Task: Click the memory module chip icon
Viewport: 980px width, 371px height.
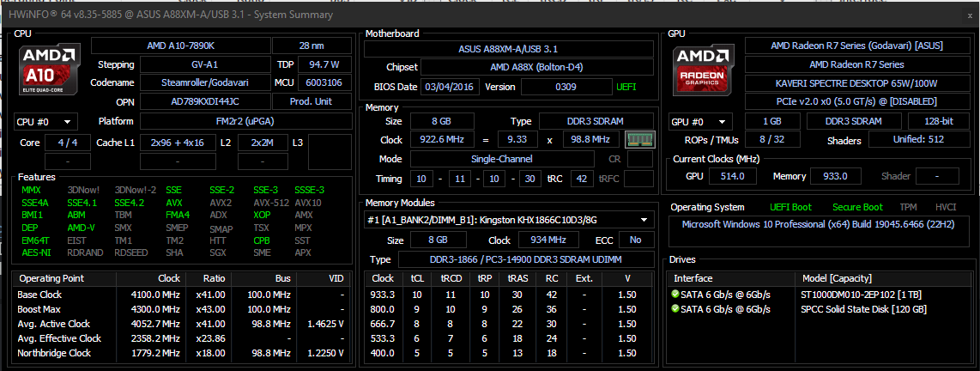Action: pos(638,139)
